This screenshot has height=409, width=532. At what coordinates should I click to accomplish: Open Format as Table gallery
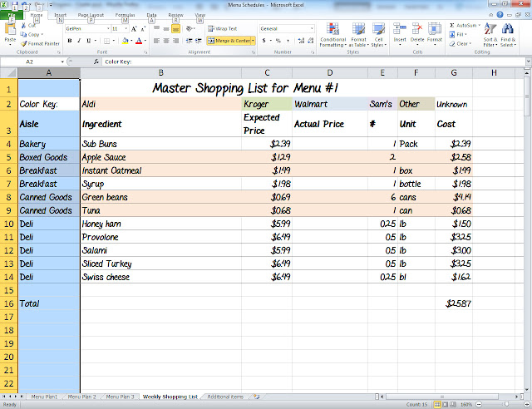358,35
